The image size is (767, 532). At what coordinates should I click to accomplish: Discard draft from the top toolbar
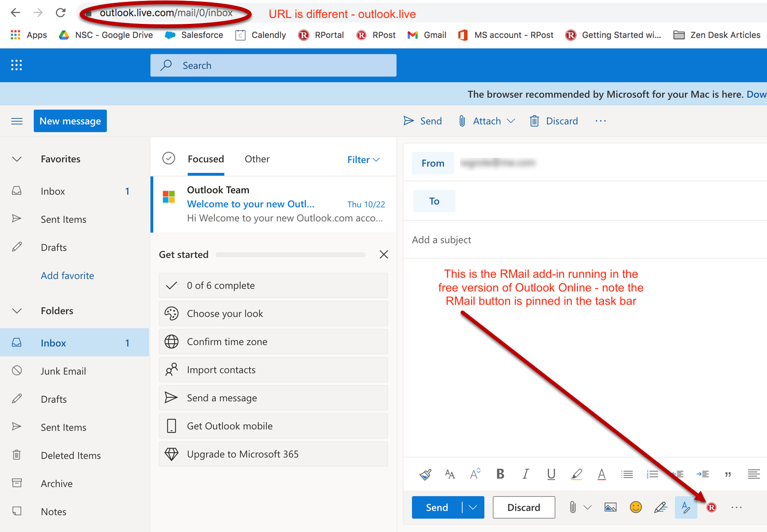coord(554,121)
